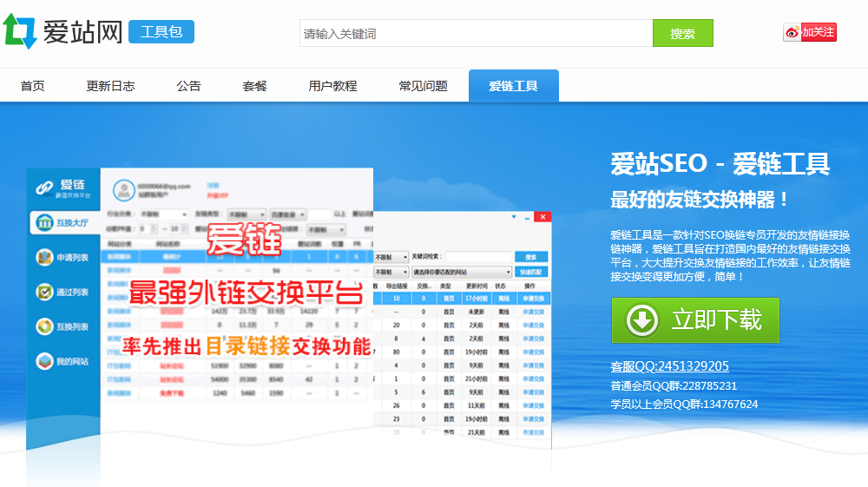The width and height of the screenshot is (868, 487).
Task: Open the 套餐 nav item
Action: click(254, 86)
